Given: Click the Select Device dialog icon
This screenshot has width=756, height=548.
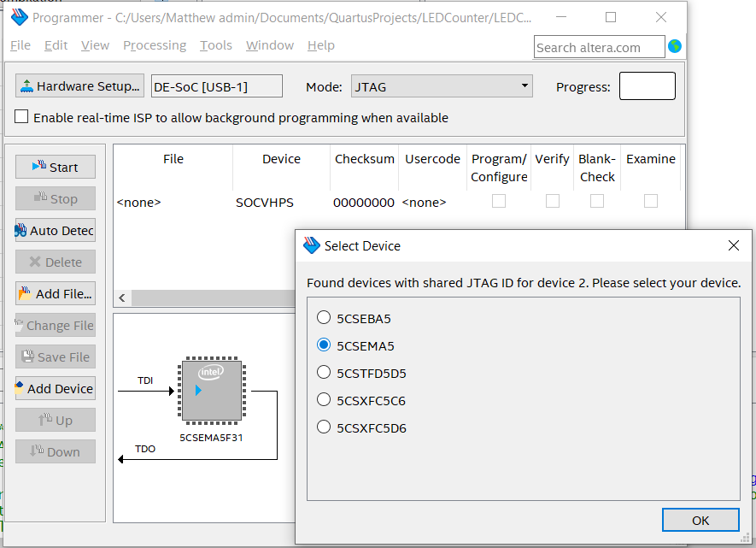Looking at the screenshot, I should click(312, 245).
